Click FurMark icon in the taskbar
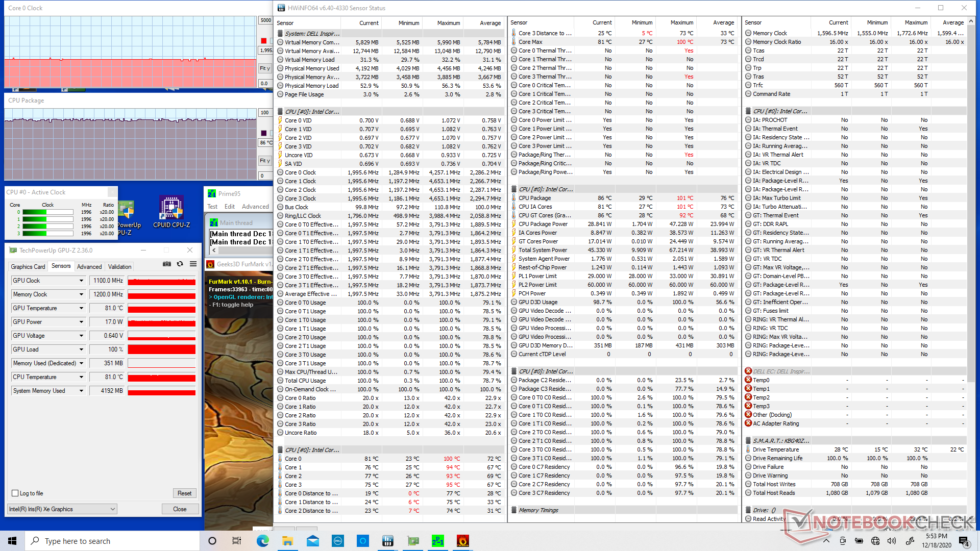Screen dimensions: 980x551 pyautogui.click(x=462, y=541)
